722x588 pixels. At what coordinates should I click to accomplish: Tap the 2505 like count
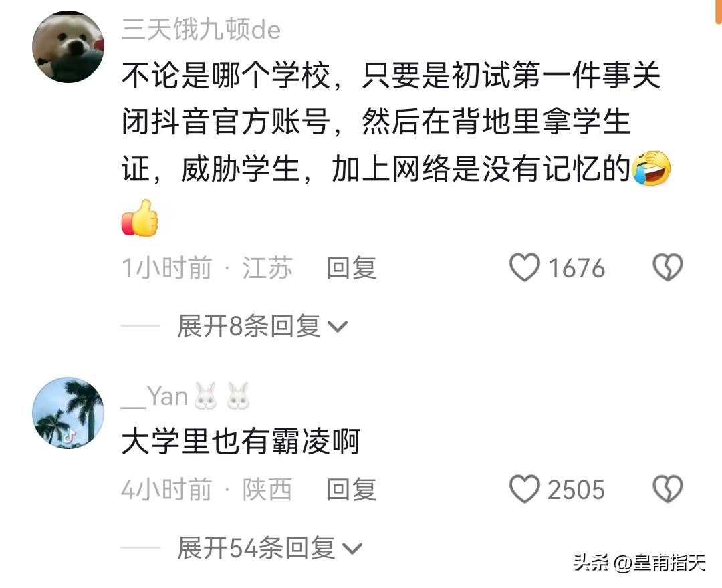click(x=576, y=490)
